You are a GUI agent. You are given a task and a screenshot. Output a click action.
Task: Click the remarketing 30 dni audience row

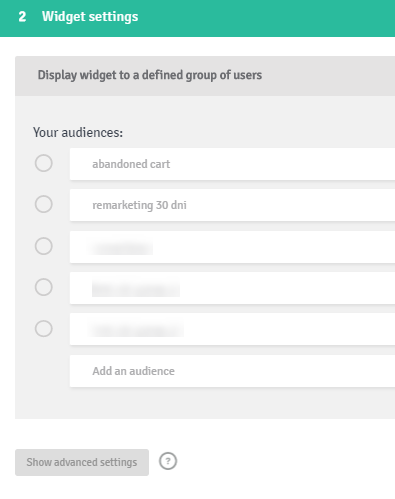pos(232,205)
